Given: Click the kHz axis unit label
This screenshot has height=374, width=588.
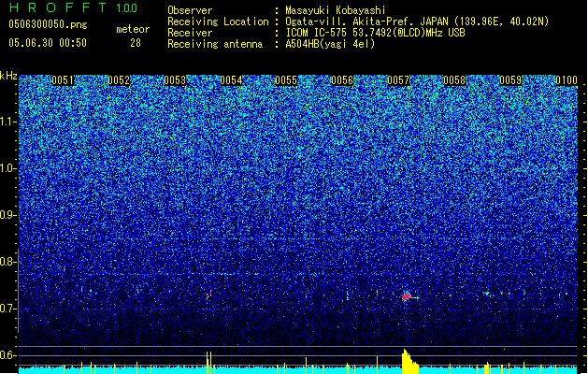Looking at the screenshot, I should point(8,76).
